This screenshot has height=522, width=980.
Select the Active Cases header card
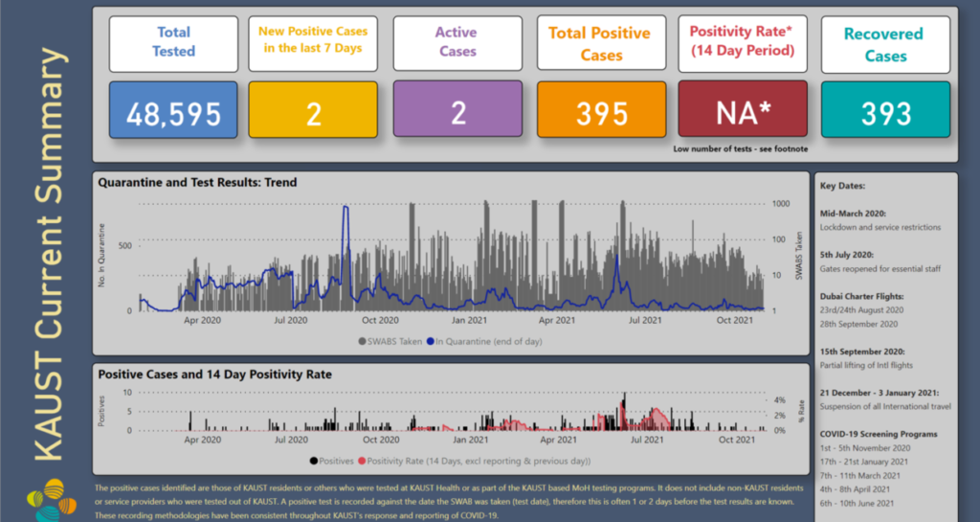pyautogui.click(x=457, y=42)
